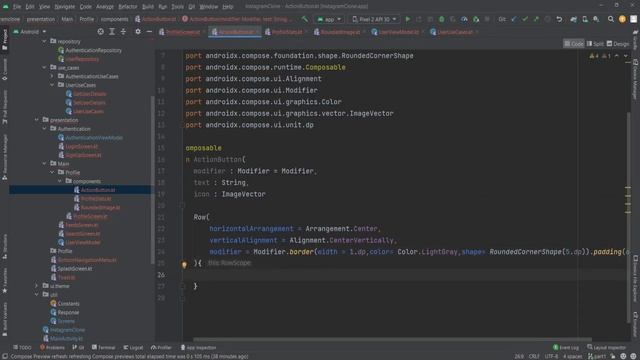Click the yellow lightbulb intention icon on line 25

(x=184, y=264)
